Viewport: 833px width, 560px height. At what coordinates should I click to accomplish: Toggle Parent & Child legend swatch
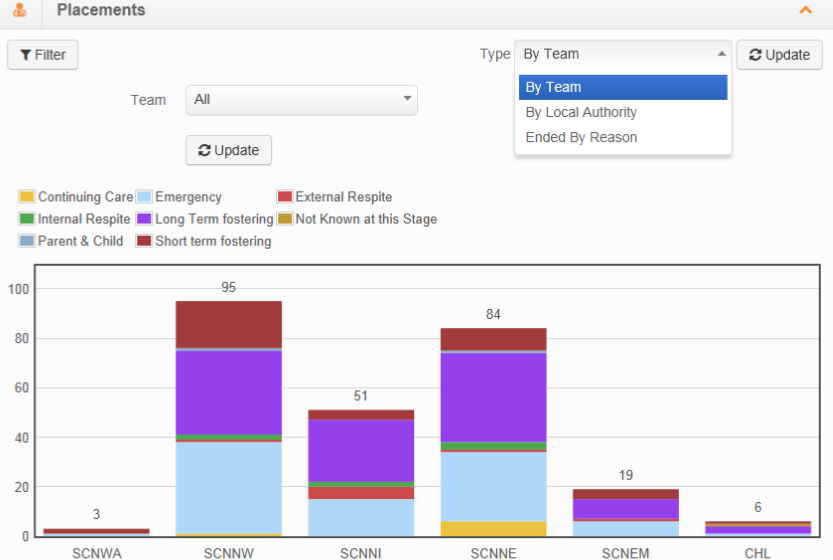tap(27, 241)
